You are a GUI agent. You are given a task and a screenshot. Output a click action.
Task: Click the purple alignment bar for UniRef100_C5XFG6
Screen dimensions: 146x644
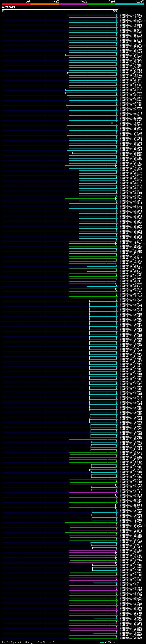tap(93, 485)
